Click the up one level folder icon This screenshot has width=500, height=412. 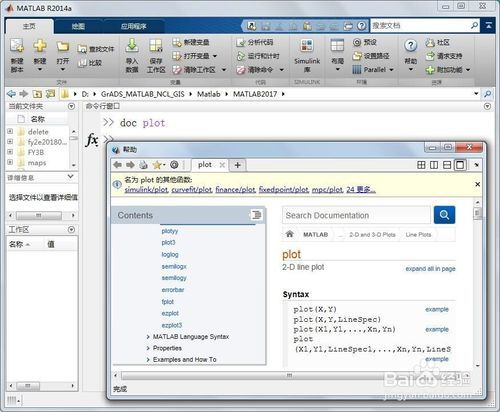tap(37, 94)
